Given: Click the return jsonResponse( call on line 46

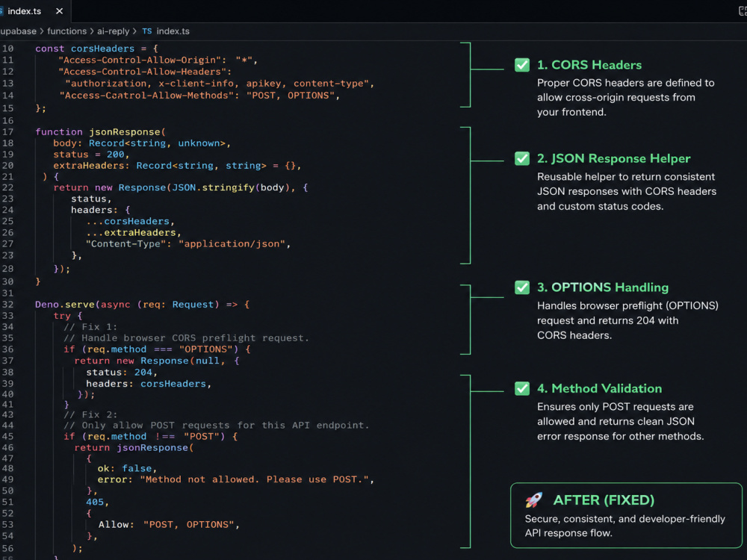Looking at the screenshot, I should tap(134, 448).
